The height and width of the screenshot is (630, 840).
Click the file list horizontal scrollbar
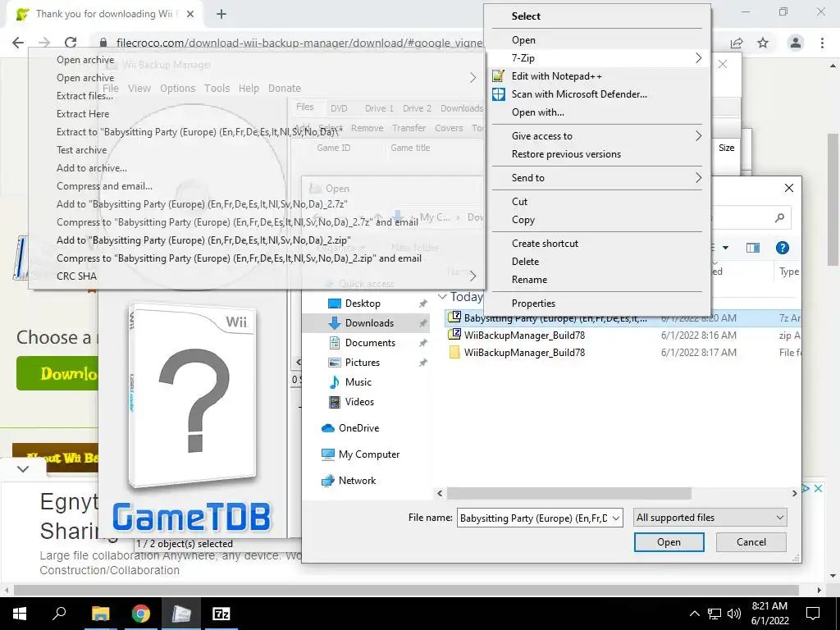[x=569, y=493]
